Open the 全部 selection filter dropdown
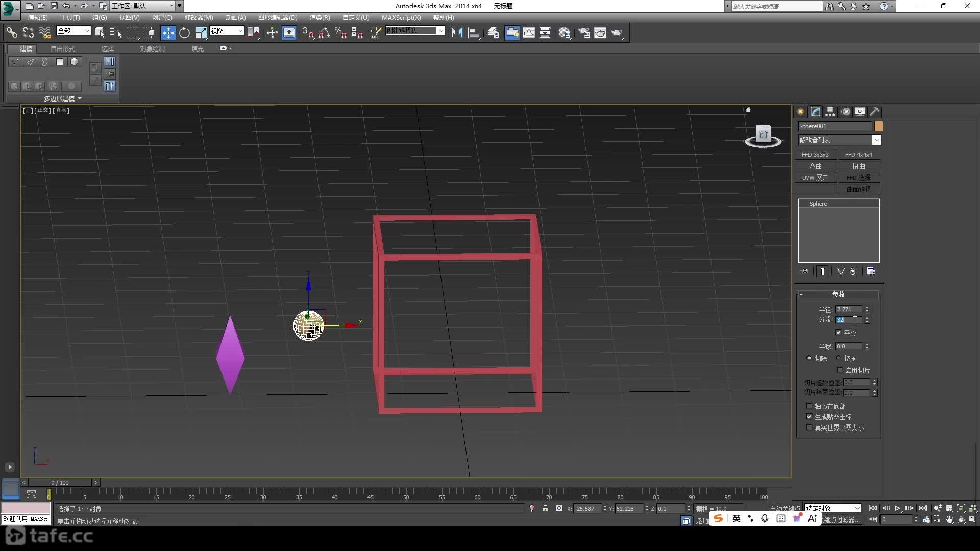Image resolution: width=980 pixels, height=551 pixels. [73, 31]
